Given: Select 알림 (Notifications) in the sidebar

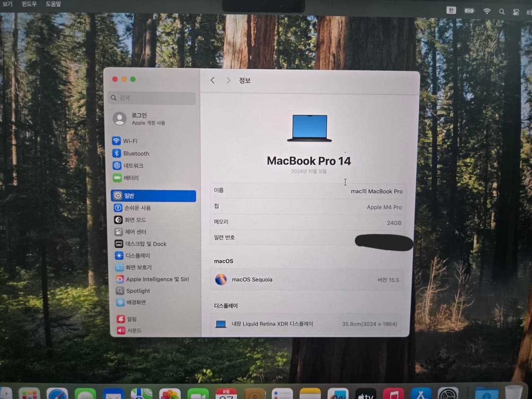Looking at the screenshot, I should pos(131,319).
